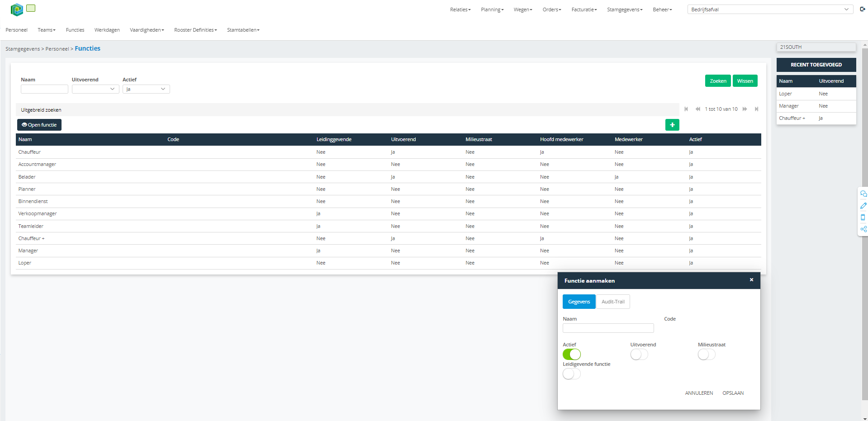
Task: Click the clipboard icon in the side toolbar
Action: coord(863,217)
